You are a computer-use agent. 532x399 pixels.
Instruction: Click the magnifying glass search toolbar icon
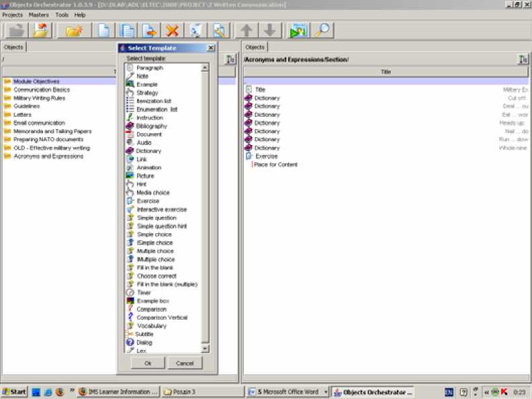pyautogui.click(x=322, y=30)
